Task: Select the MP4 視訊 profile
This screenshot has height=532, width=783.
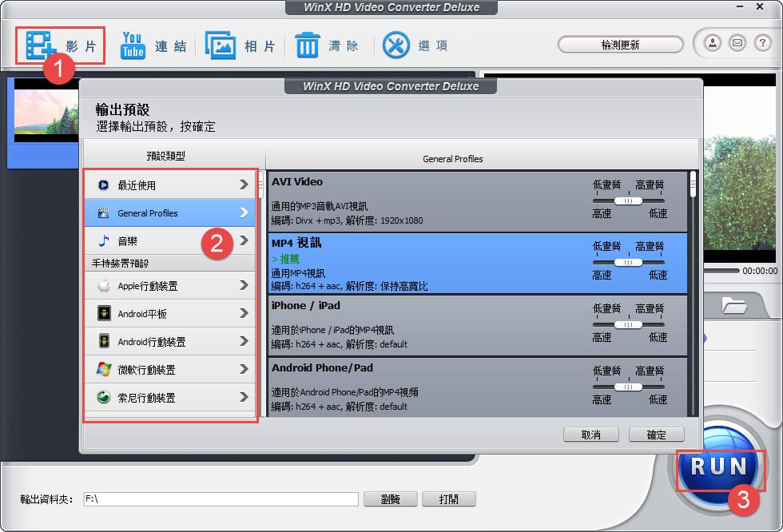Action: 478,263
